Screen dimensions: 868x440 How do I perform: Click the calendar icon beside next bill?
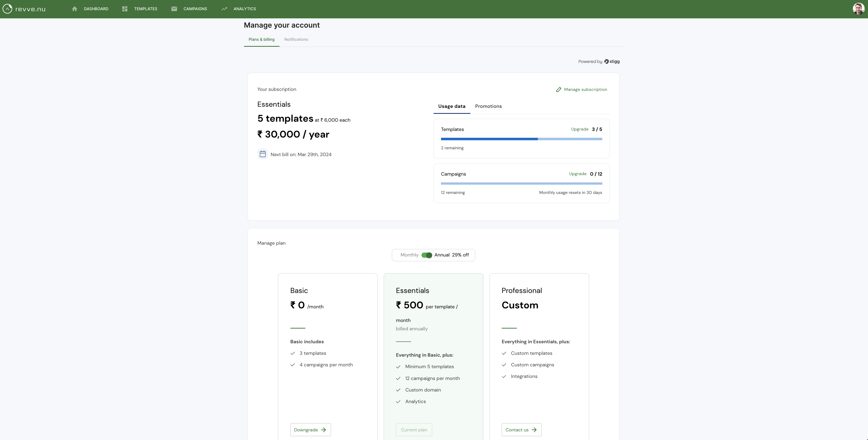[x=263, y=154]
